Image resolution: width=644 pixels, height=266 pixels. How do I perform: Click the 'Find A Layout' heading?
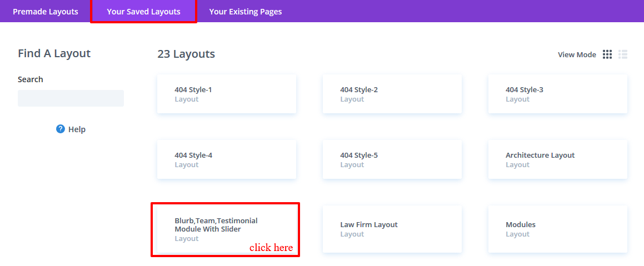point(54,53)
